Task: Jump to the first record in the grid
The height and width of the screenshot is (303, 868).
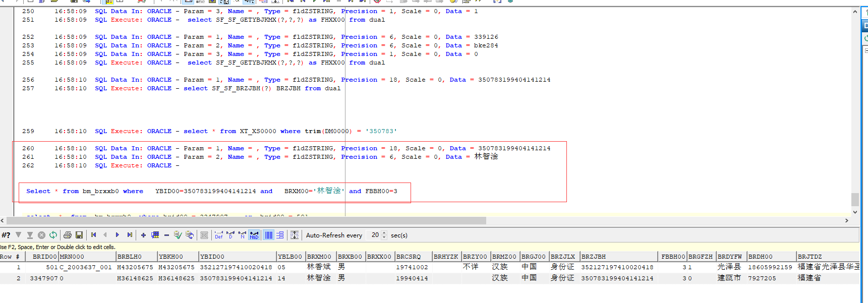Action: coord(94,235)
